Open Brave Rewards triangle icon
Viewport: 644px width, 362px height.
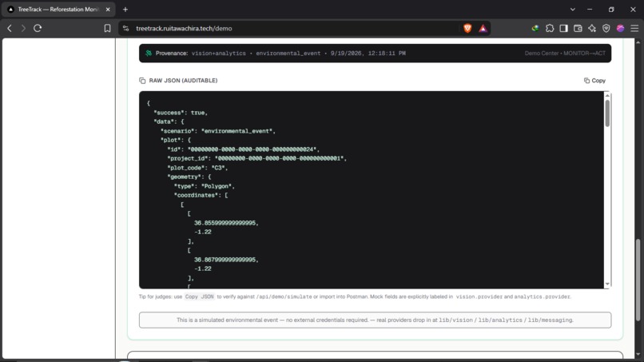point(483,28)
